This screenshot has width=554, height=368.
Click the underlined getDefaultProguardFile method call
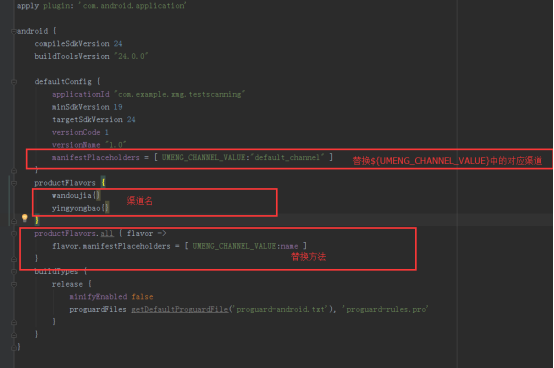pos(180,309)
